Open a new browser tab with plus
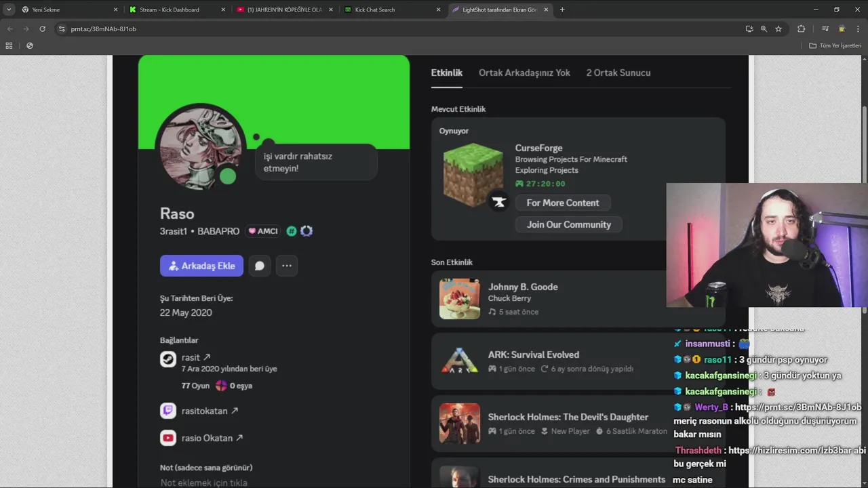 562,9
